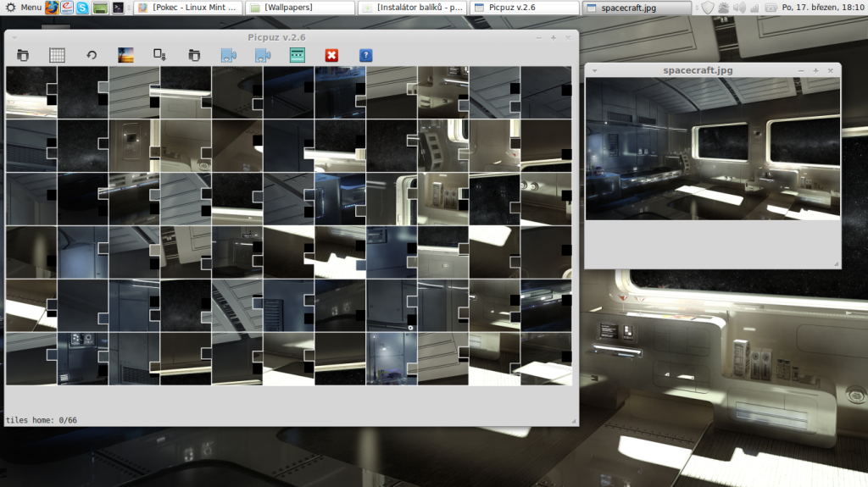
Task: Click the green launcher icon on the panel
Action: (100, 7)
